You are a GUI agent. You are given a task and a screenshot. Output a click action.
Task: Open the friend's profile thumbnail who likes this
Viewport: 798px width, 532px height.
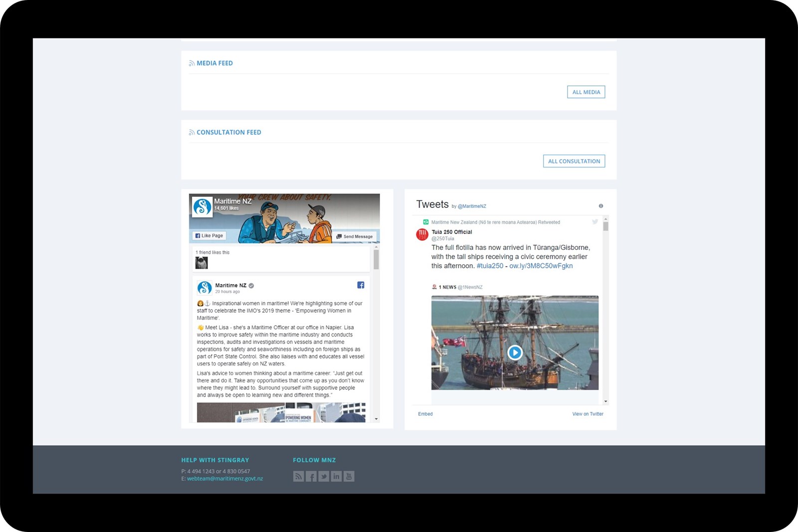[201, 263]
